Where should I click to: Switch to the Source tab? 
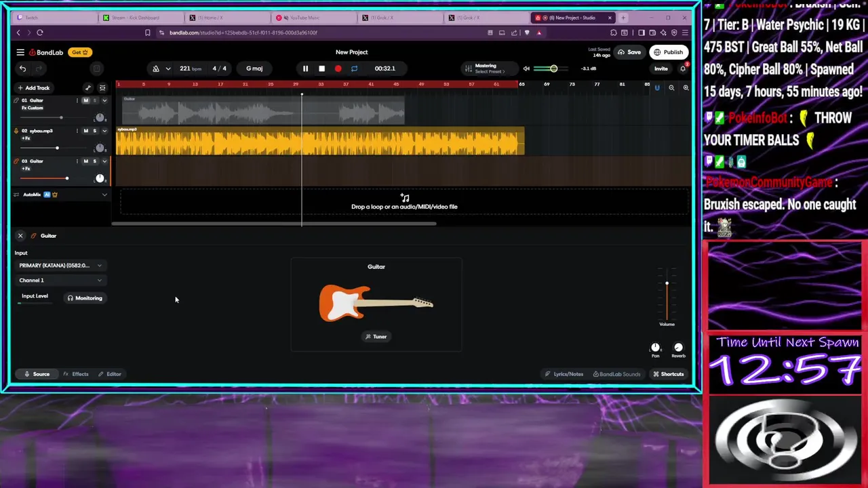click(x=37, y=374)
